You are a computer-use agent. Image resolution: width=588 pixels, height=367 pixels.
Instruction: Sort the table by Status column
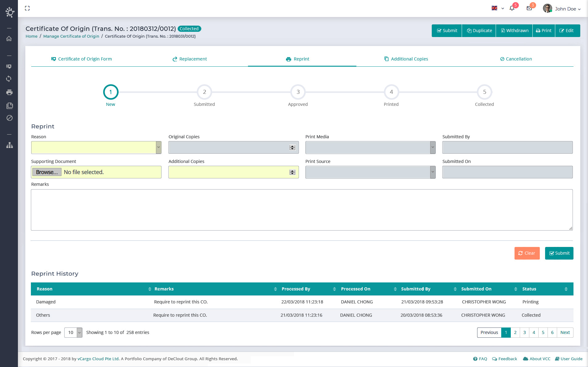[566, 289]
